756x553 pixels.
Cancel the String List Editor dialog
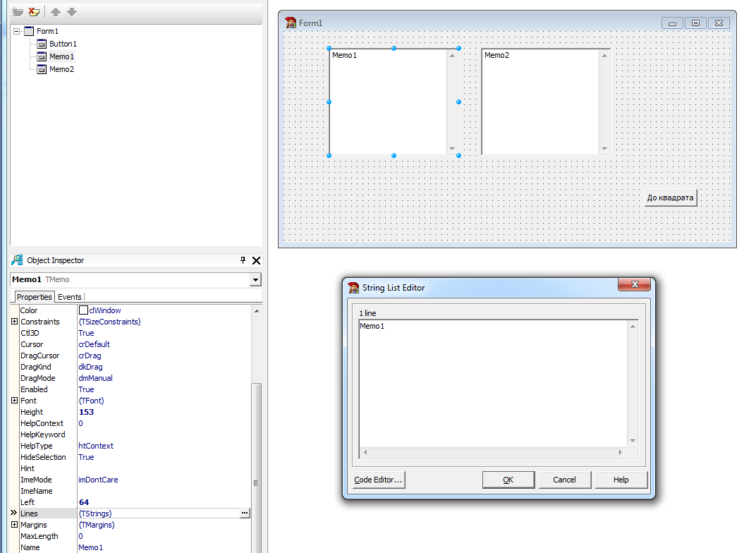click(565, 480)
